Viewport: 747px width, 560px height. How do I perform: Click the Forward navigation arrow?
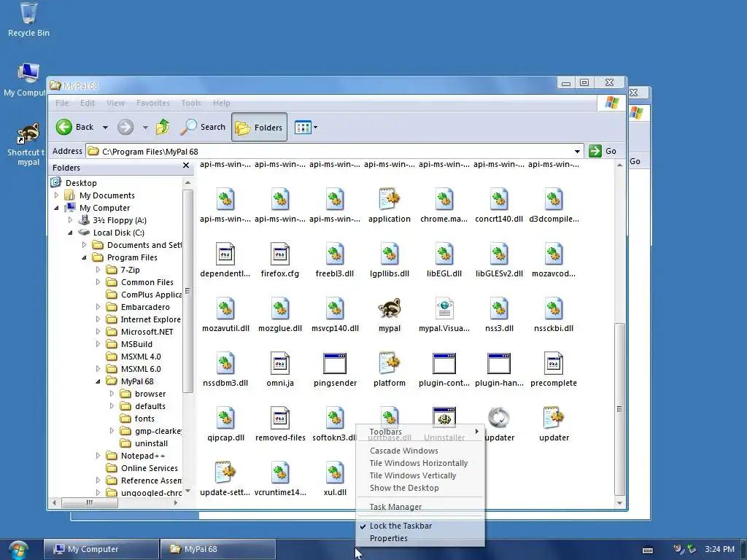point(125,127)
